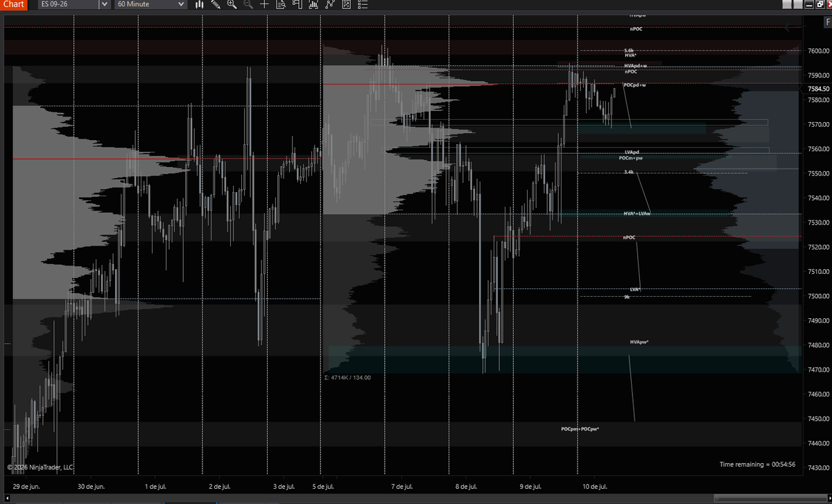Select the POCpm+POCpw* chart label
This screenshot has height=504, width=832.
[x=580, y=429]
